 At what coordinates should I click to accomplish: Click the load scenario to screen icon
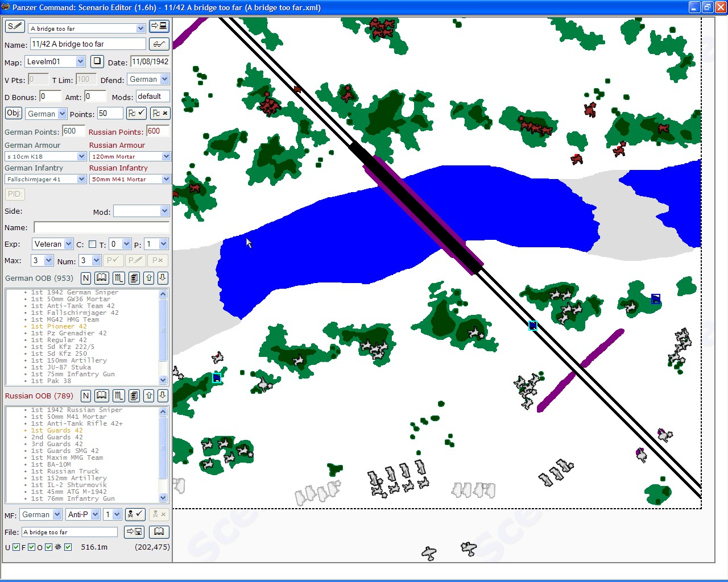[x=159, y=27]
